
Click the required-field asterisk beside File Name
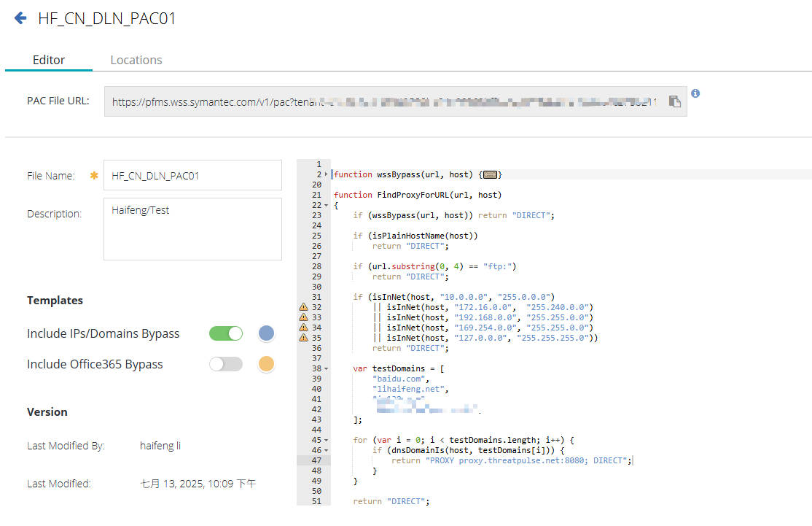point(93,175)
